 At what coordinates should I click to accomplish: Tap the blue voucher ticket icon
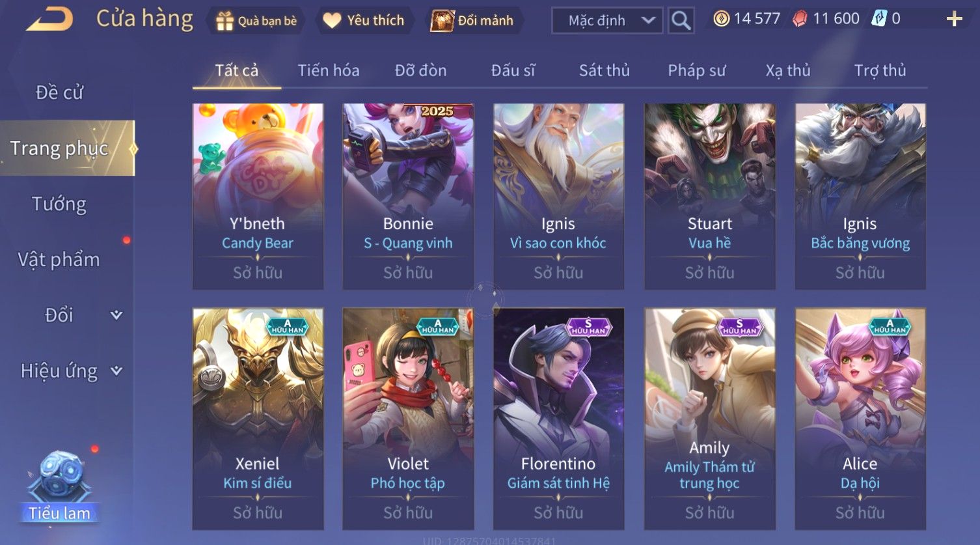[879, 19]
